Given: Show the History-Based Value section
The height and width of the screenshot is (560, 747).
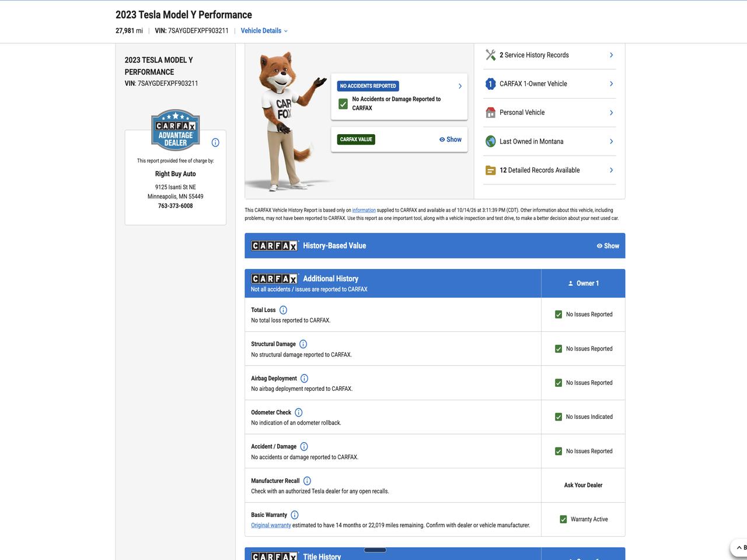Looking at the screenshot, I should (x=608, y=246).
